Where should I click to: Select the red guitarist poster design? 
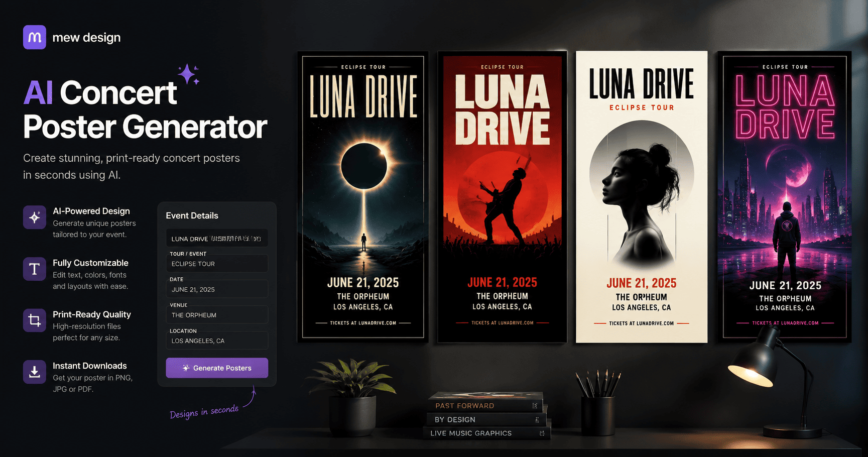[x=502, y=197]
